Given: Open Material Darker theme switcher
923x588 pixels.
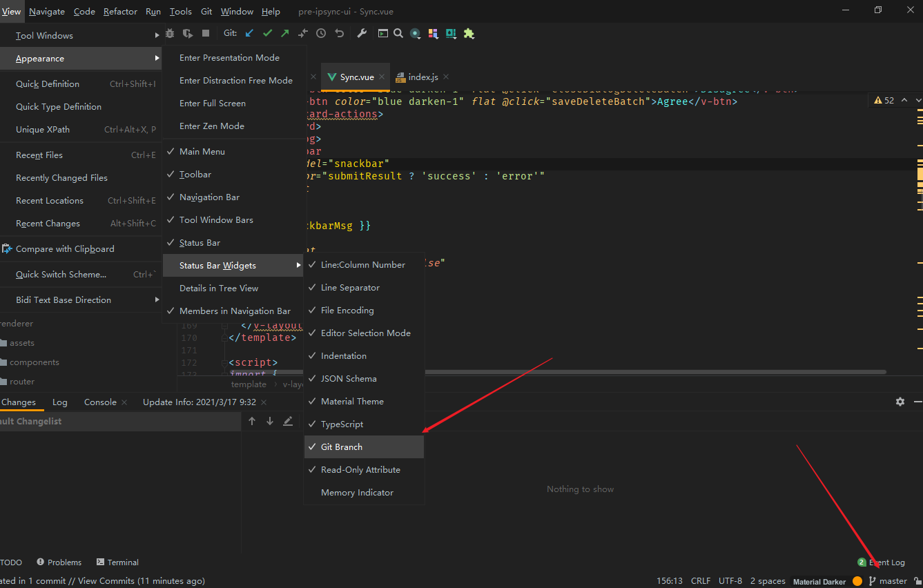Looking at the screenshot, I should pos(819,582).
